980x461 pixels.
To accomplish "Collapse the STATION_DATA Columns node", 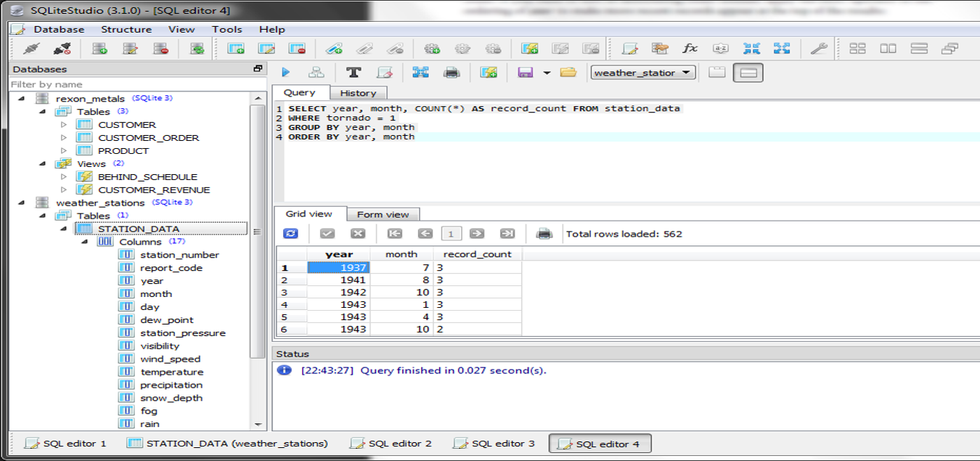I will click(x=85, y=242).
